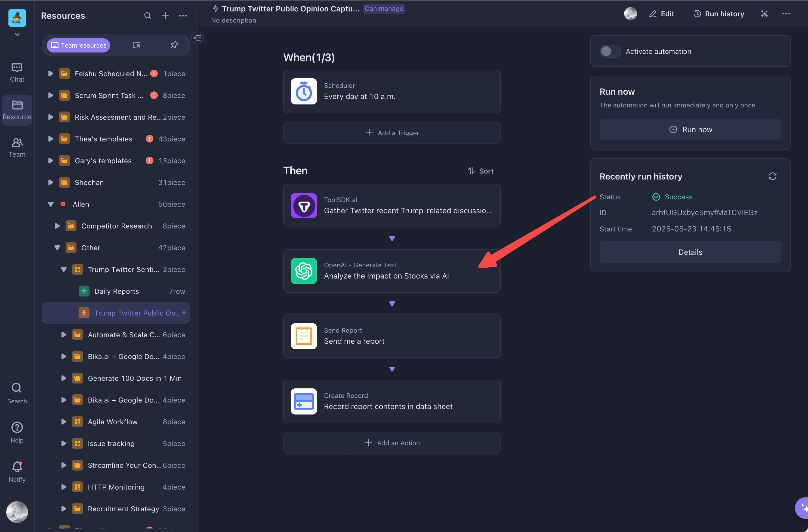Select the Teamresources tab

pos(78,45)
